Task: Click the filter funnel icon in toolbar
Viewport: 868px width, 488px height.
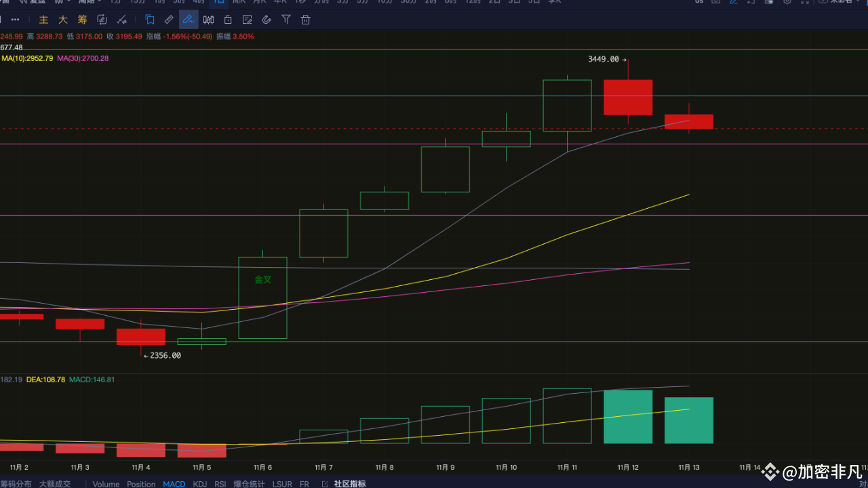Action: pyautogui.click(x=285, y=20)
